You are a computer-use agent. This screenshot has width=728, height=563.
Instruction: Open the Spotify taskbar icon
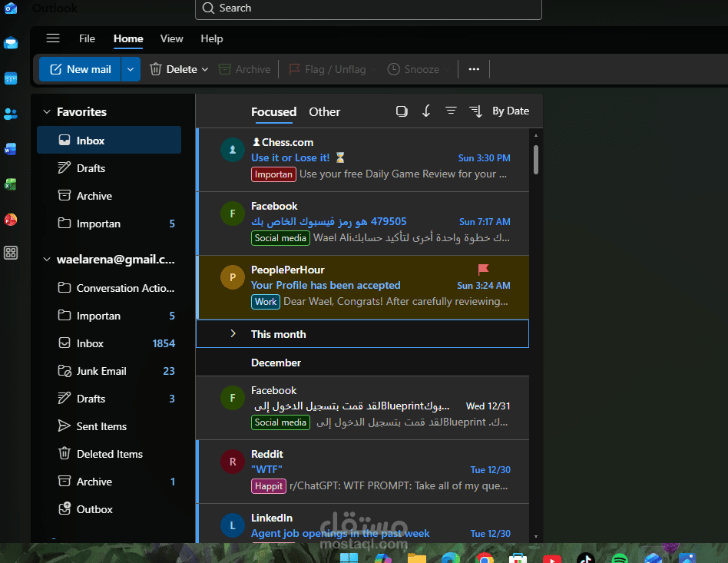click(620, 558)
